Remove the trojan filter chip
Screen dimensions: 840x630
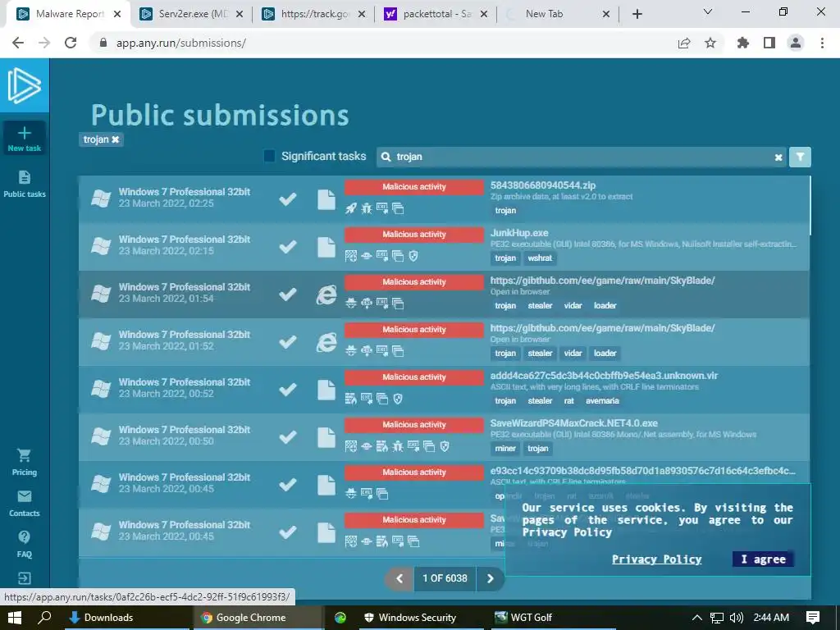(115, 139)
